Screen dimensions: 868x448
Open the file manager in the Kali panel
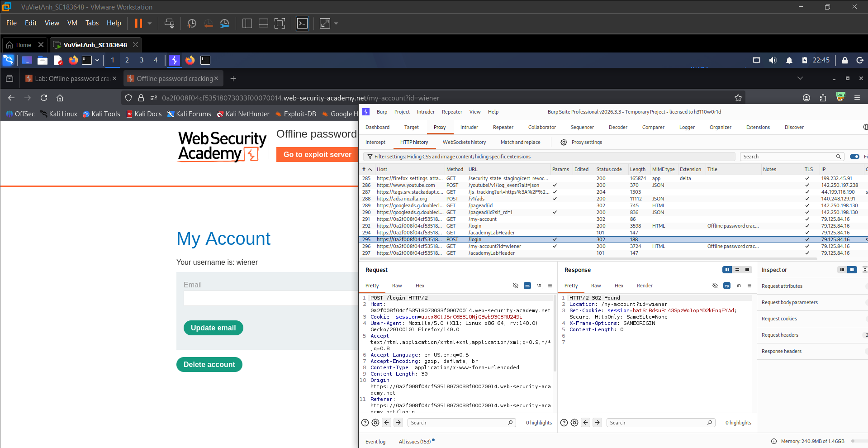[x=43, y=60]
